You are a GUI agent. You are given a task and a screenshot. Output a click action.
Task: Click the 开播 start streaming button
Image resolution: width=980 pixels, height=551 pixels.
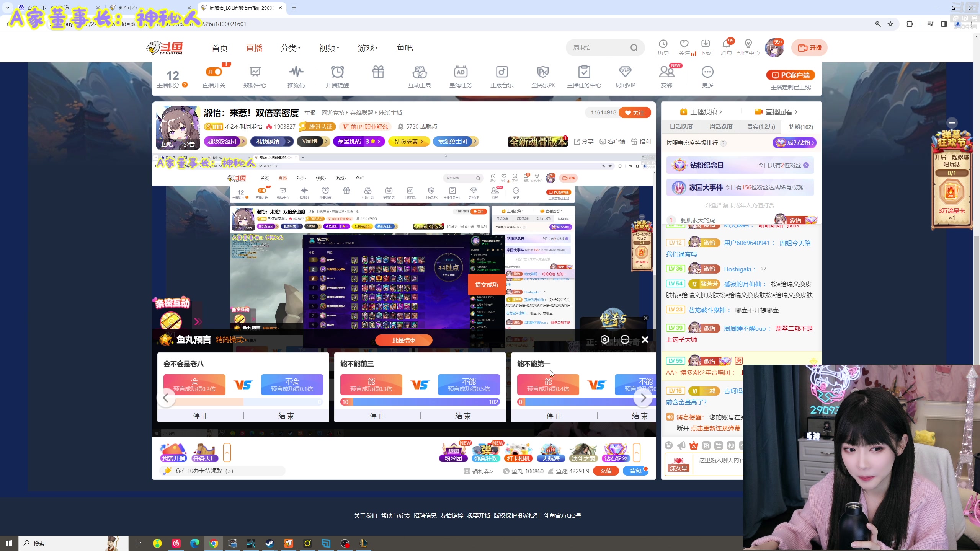pos(809,48)
